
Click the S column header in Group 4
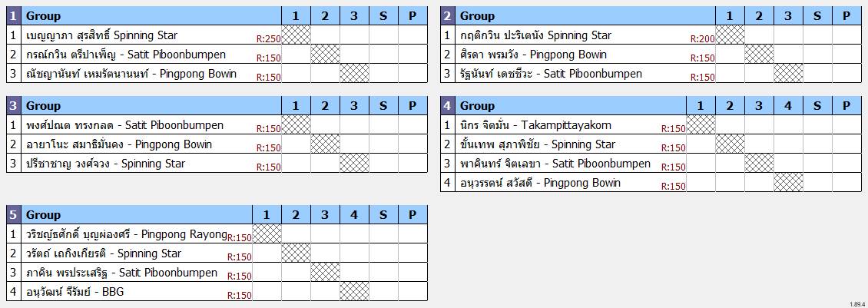(817, 105)
